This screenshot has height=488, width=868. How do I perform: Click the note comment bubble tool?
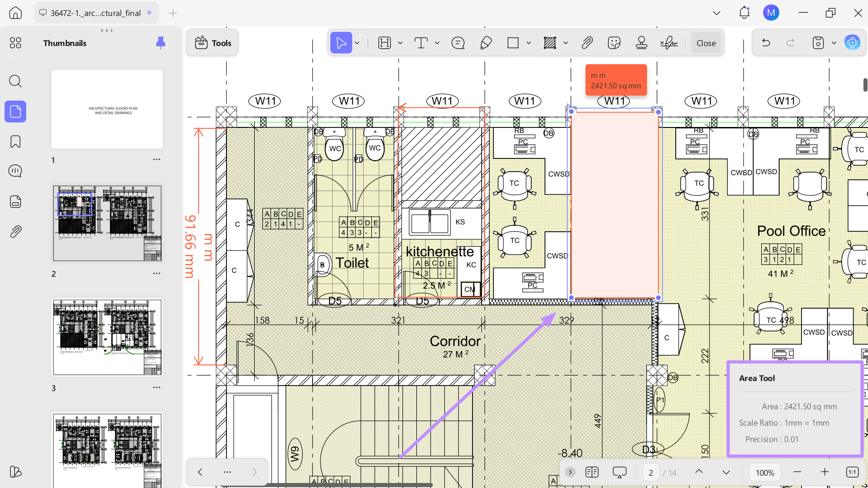[458, 43]
